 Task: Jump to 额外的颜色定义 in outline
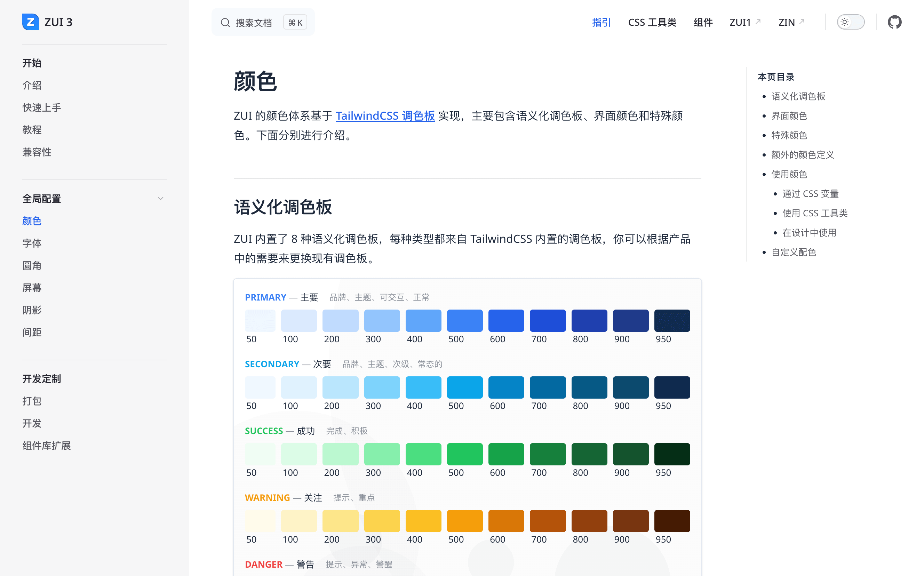803,154
